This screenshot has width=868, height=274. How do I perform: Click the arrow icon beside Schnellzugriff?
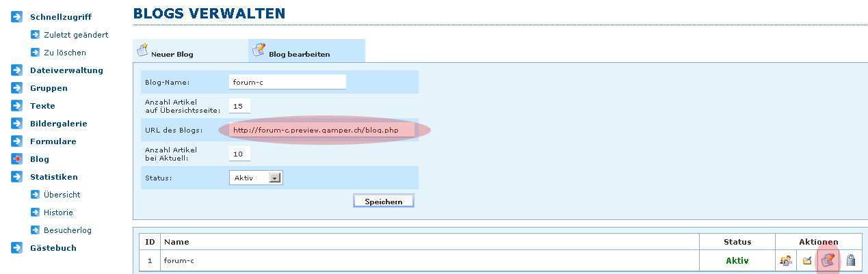[x=17, y=16]
